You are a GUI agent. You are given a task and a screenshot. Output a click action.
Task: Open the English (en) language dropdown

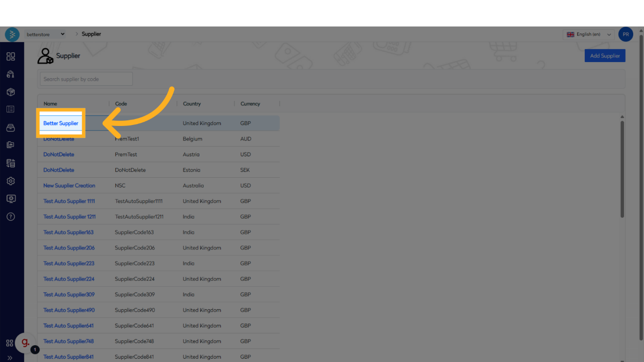[588, 35]
